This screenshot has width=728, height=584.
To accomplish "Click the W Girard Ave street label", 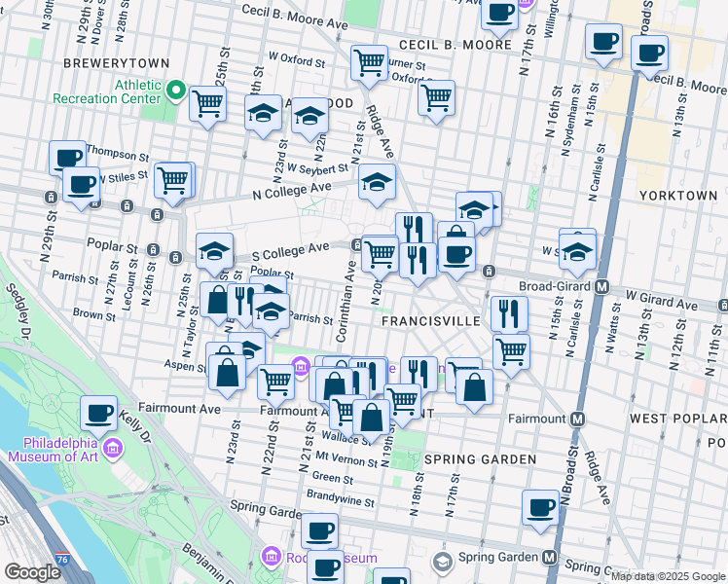I will pyautogui.click(x=661, y=301).
